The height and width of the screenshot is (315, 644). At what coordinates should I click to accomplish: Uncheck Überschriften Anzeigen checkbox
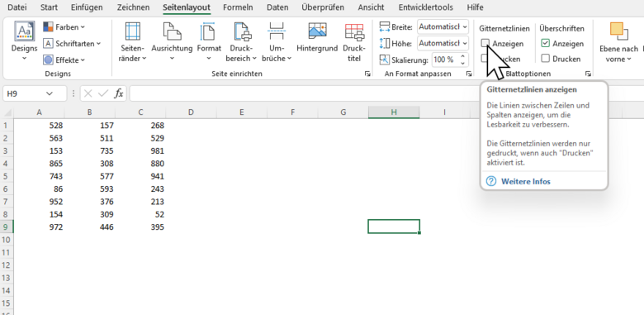click(546, 43)
